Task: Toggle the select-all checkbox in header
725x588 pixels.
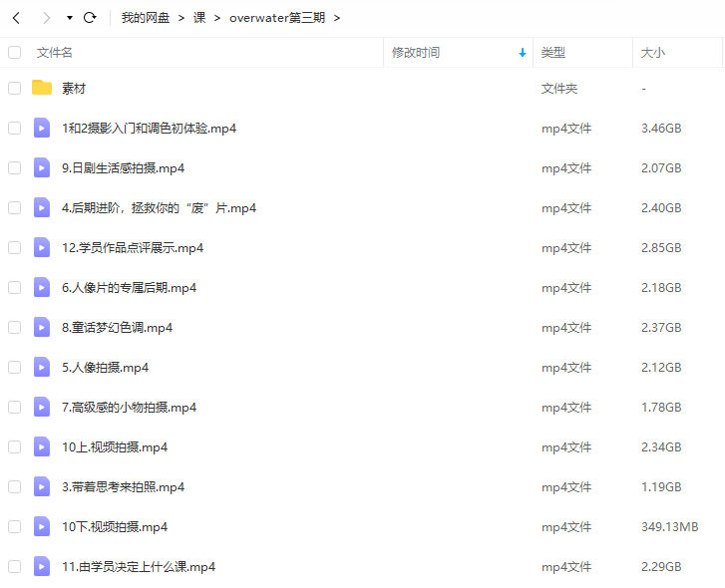Action: click(x=14, y=52)
